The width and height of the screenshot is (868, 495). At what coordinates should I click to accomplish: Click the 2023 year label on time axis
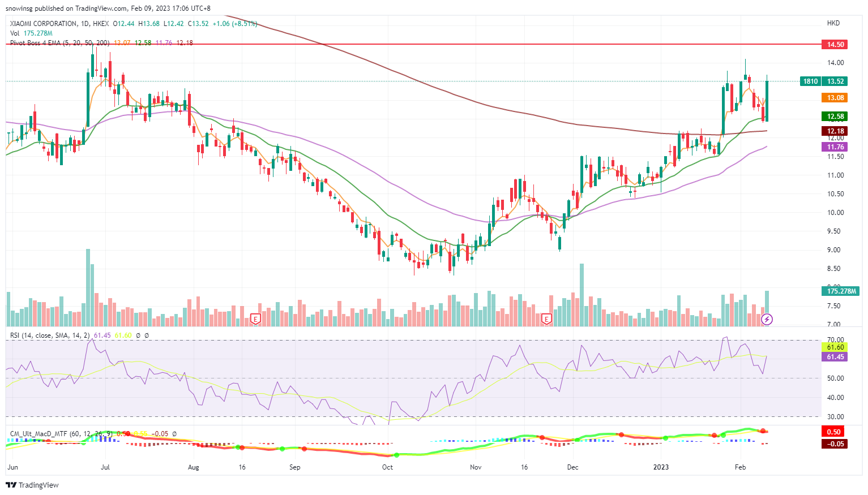661,467
